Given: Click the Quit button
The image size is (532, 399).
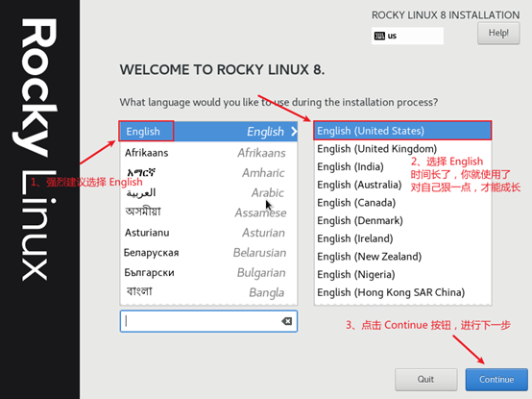Looking at the screenshot, I should click(x=425, y=380).
